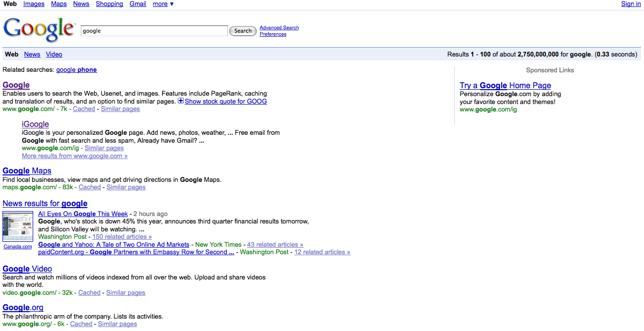Expand '150 related articles' link
Image resolution: width=644 pixels, height=331 pixels.
[122, 237]
